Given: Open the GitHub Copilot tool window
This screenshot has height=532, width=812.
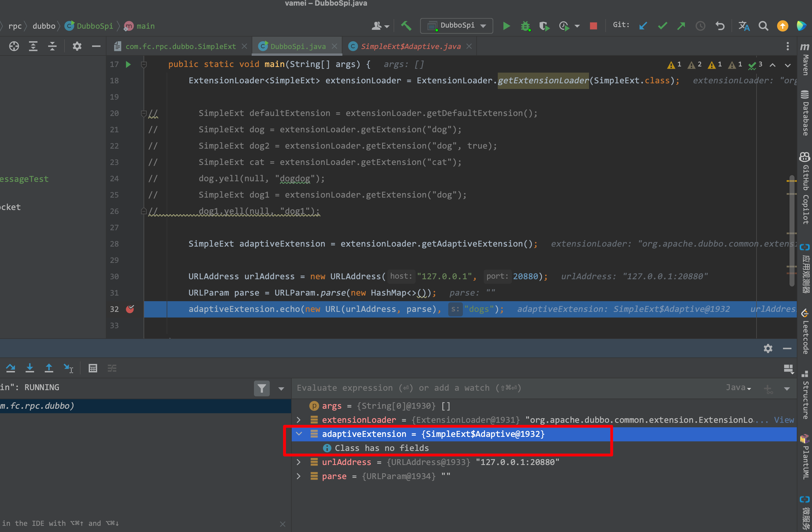Looking at the screenshot, I should 805,188.
